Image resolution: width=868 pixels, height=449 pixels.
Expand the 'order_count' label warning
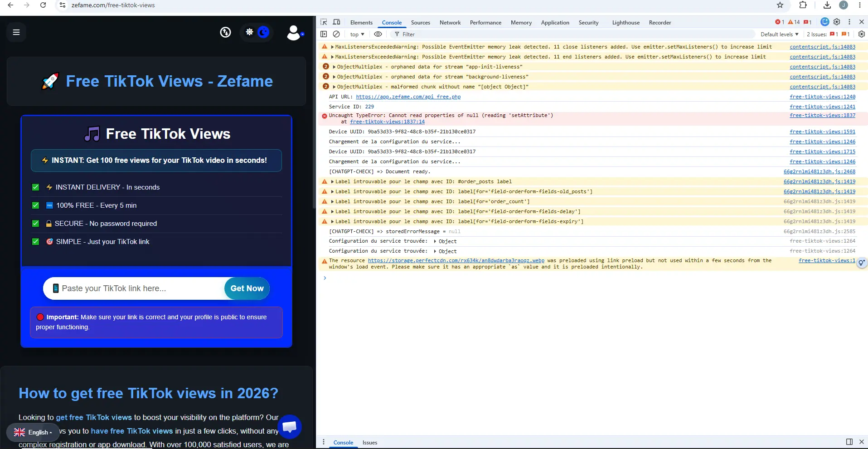(x=332, y=202)
